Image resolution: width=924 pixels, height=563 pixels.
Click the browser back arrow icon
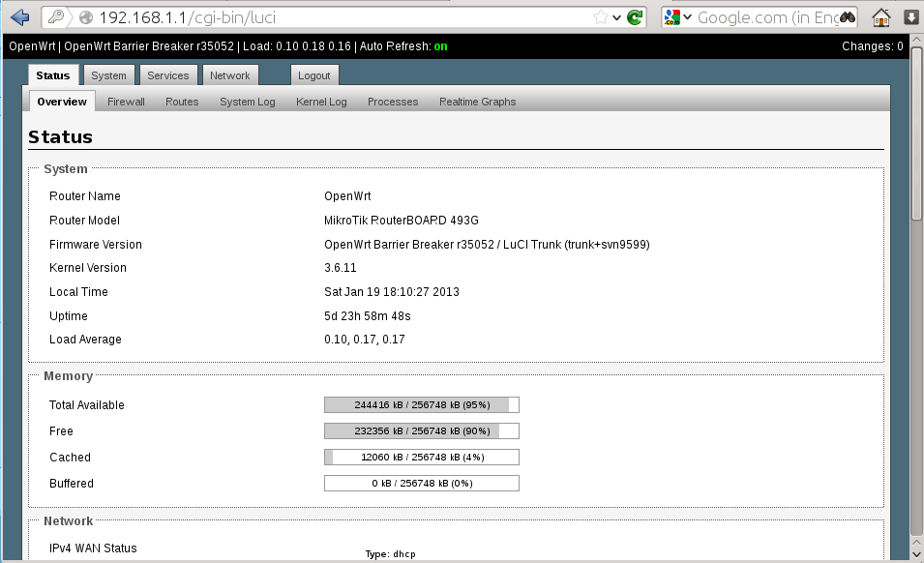point(20,17)
